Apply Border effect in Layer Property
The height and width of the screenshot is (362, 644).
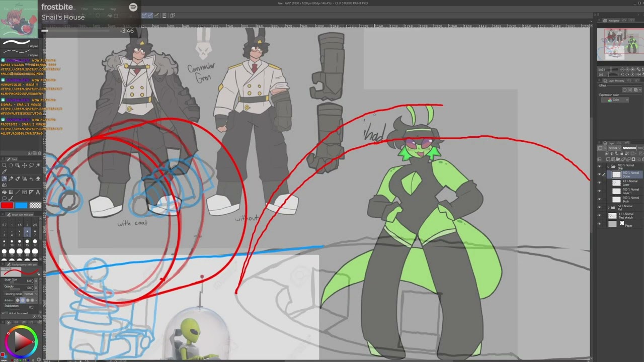(625, 90)
